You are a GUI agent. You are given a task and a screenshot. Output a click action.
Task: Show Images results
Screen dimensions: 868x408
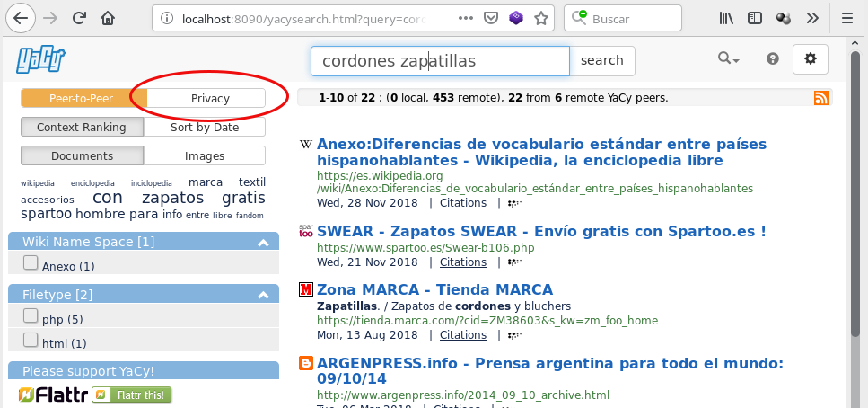205,155
